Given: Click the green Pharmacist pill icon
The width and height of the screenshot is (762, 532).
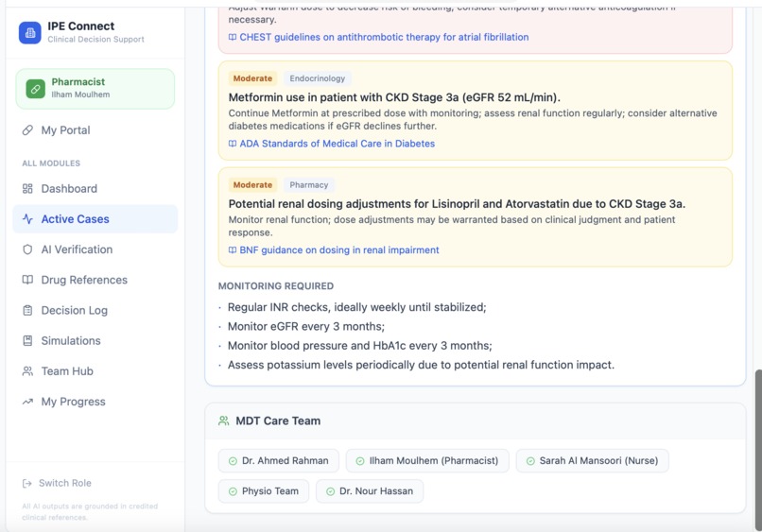Looking at the screenshot, I should click(36, 89).
